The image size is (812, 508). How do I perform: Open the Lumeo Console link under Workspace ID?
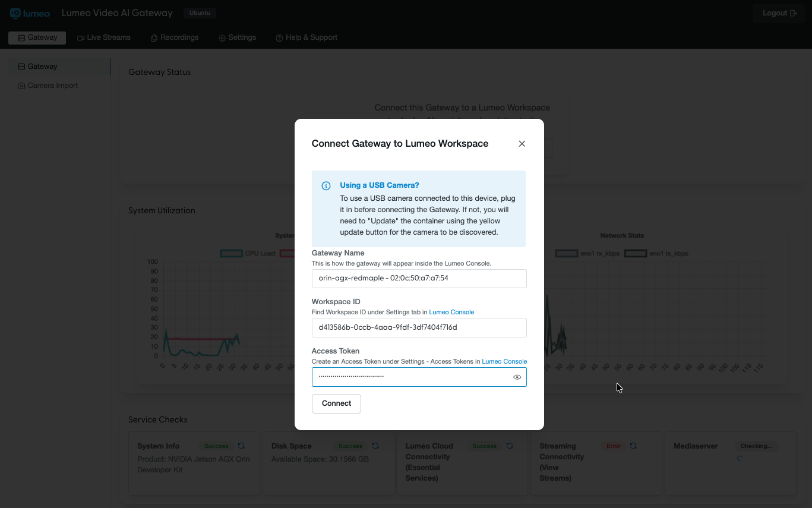click(451, 312)
